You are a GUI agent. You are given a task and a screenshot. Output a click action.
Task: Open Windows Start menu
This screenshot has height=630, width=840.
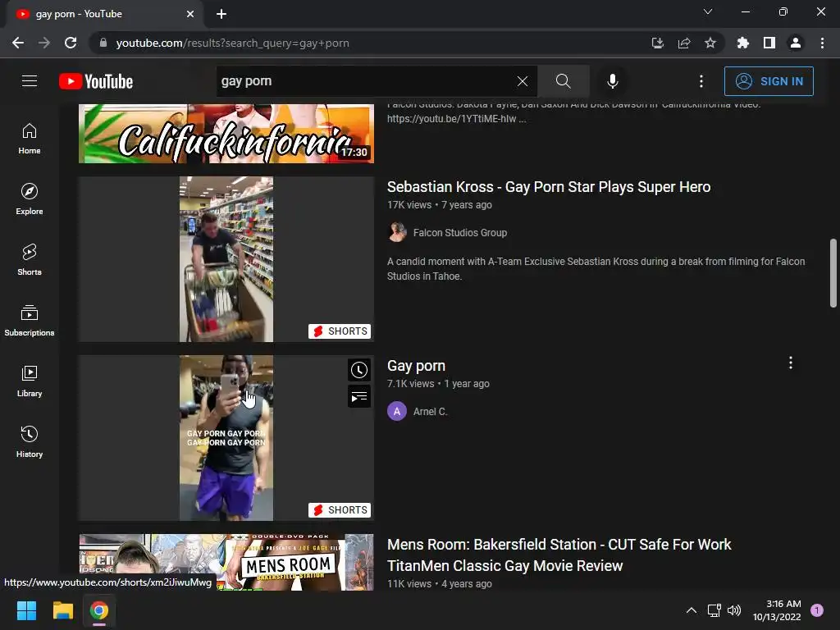[x=26, y=610]
